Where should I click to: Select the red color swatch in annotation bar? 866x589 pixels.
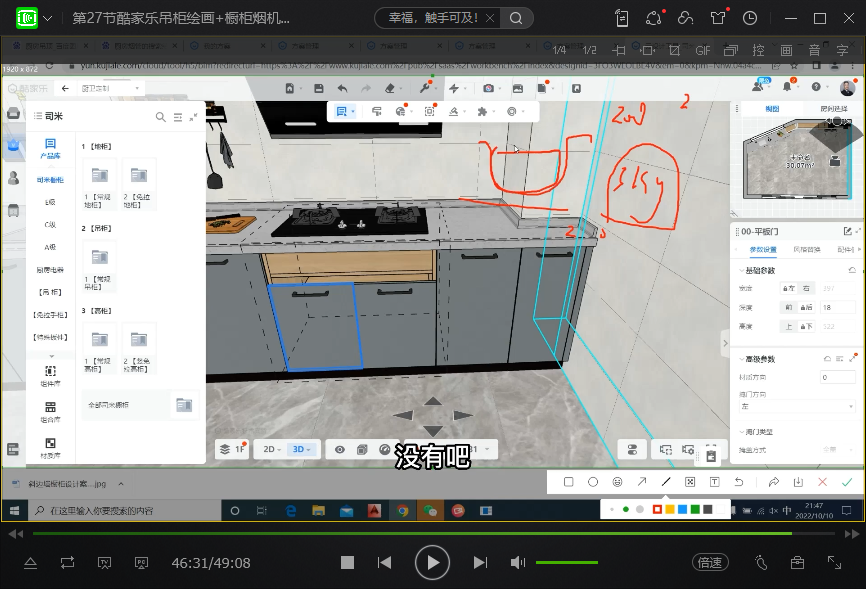coord(657,509)
